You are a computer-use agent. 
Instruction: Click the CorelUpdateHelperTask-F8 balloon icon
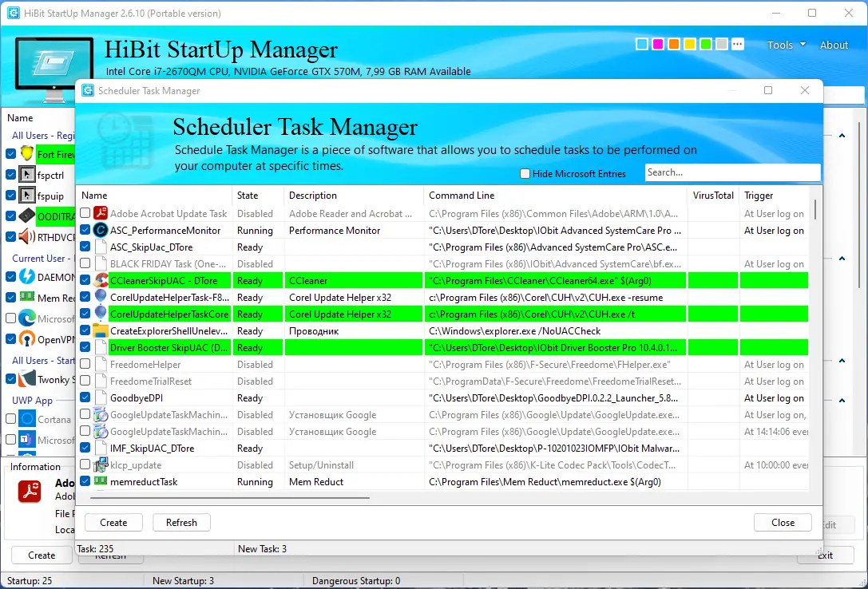100,297
